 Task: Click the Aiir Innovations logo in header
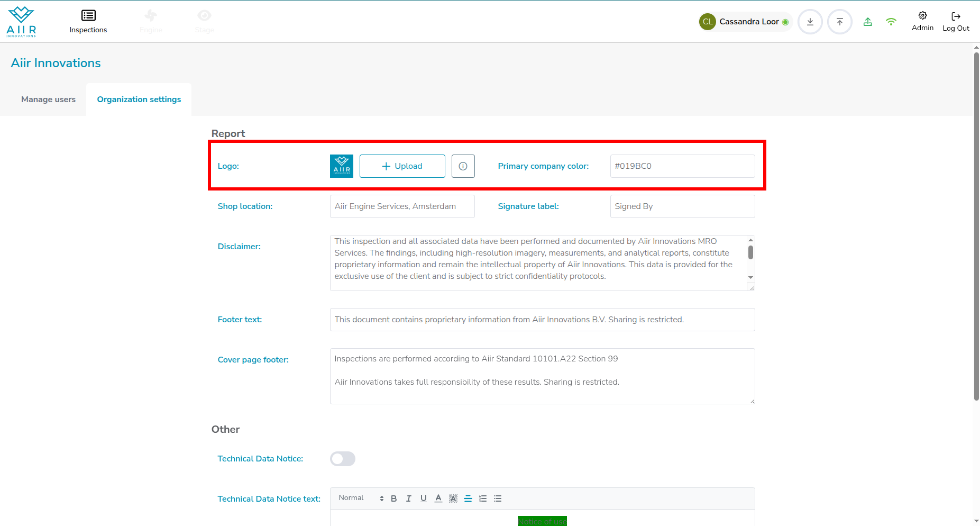(21, 22)
